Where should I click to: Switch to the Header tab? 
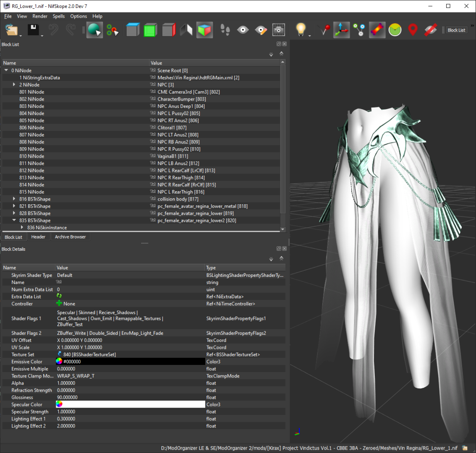click(x=38, y=237)
